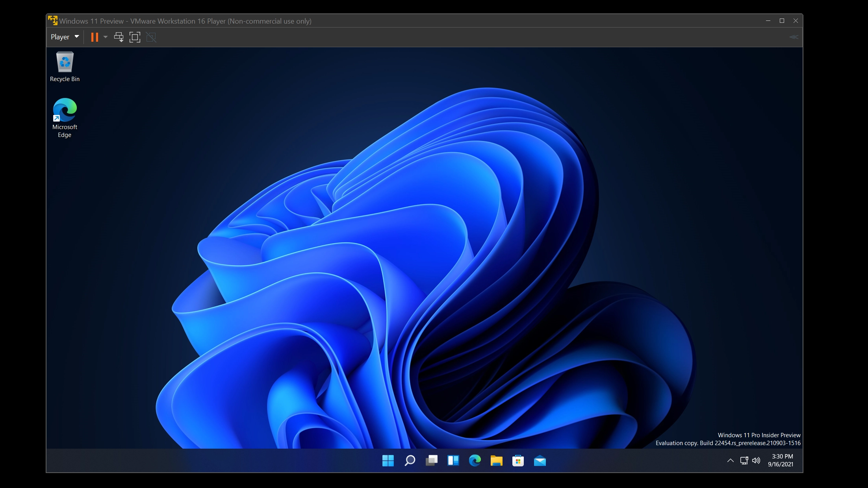Open the Mail app
Screen dimensions: 868x488
point(540,460)
